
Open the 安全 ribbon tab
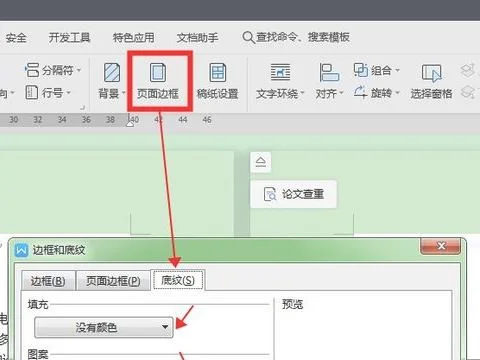click(x=16, y=38)
